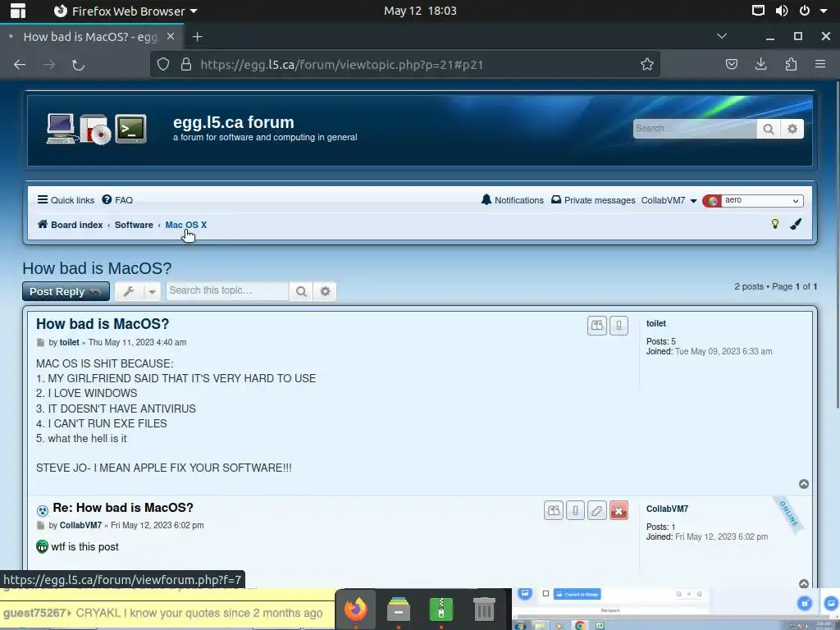Launch Firefox from the dock
Image resolution: width=840 pixels, height=630 pixels.
click(356, 609)
